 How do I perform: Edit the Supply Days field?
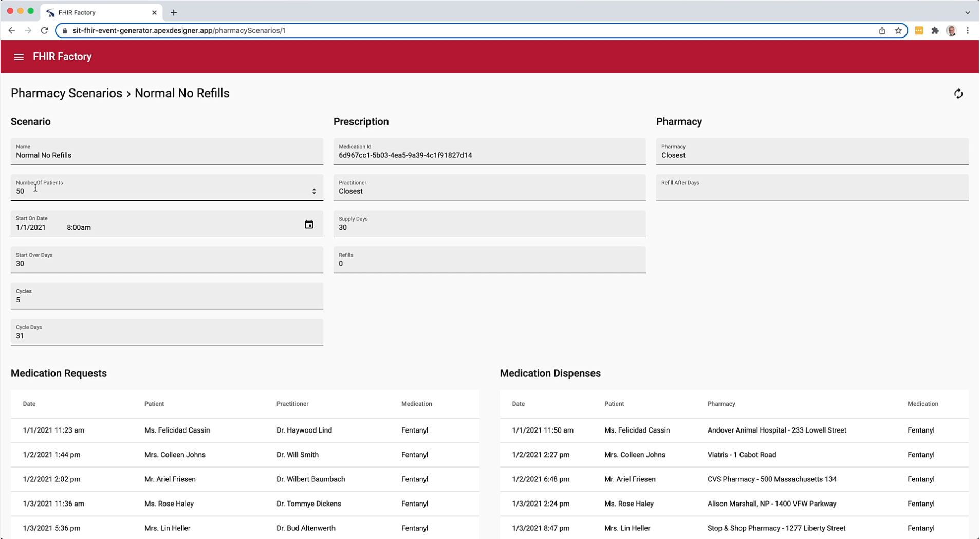pos(490,224)
